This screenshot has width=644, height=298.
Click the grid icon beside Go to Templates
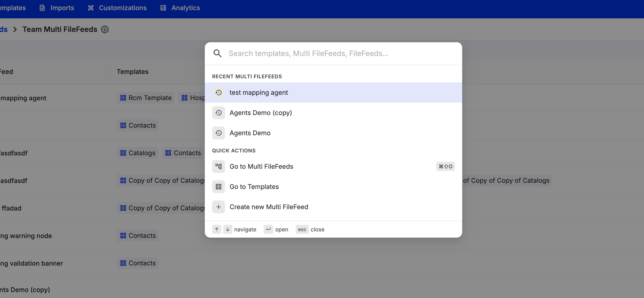[219, 187]
